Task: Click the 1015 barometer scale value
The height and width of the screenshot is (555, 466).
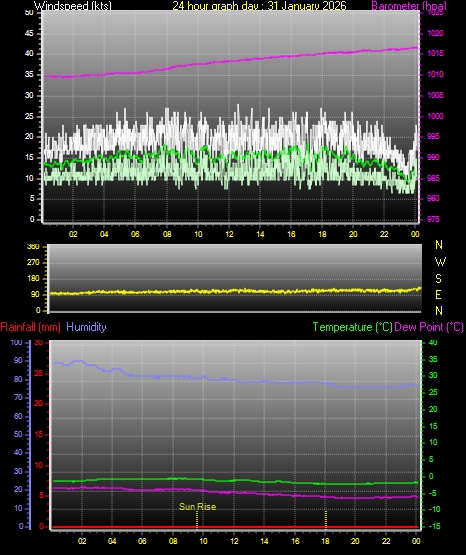Action: tap(436, 53)
